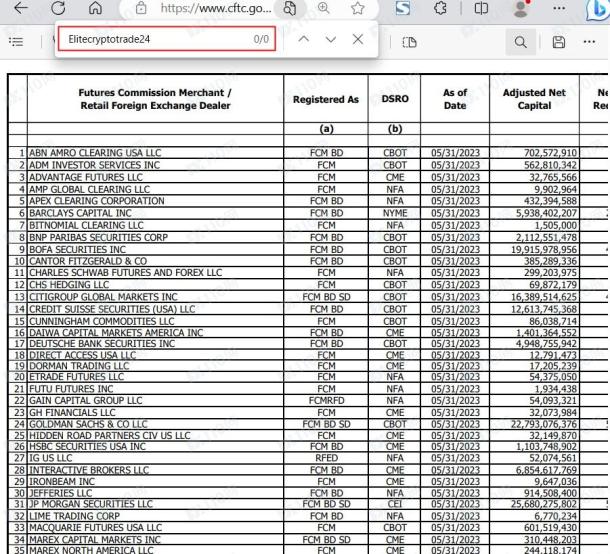The height and width of the screenshot is (554, 610).
Task: Close the find bar
Action: (358, 39)
